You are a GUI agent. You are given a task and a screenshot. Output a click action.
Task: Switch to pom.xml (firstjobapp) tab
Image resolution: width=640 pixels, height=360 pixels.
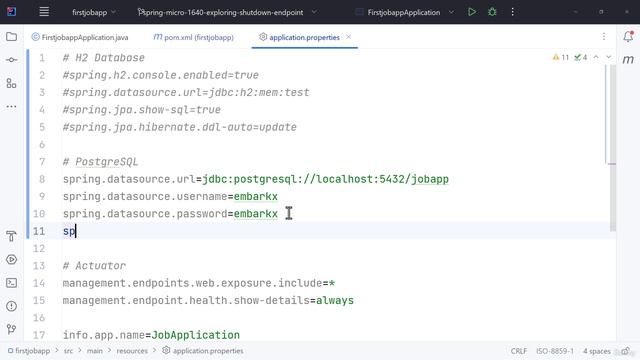[x=193, y=37]
